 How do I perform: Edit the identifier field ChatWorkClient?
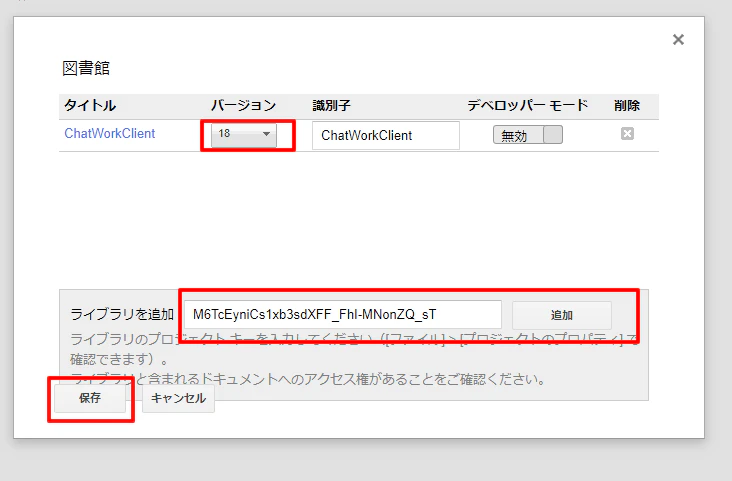386,135
